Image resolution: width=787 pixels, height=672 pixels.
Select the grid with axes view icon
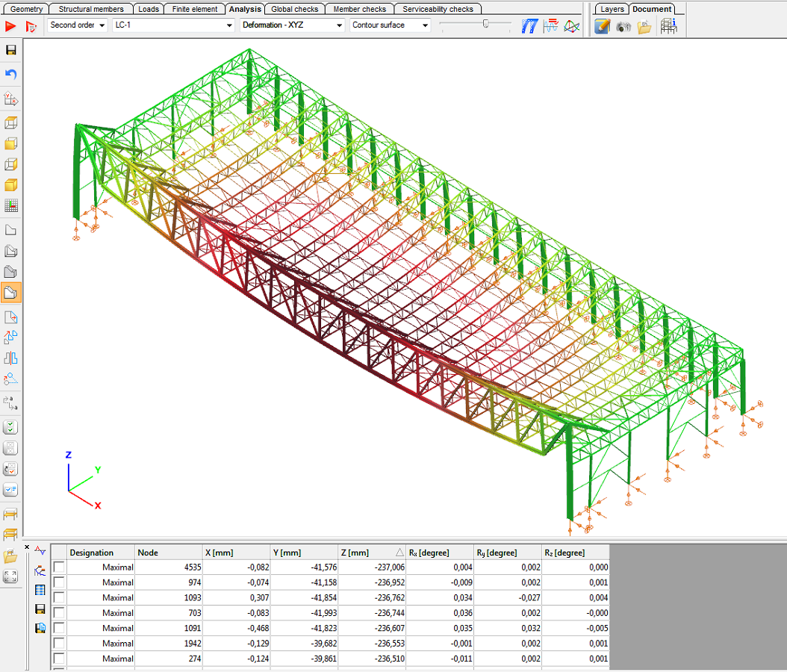(11, 206)
